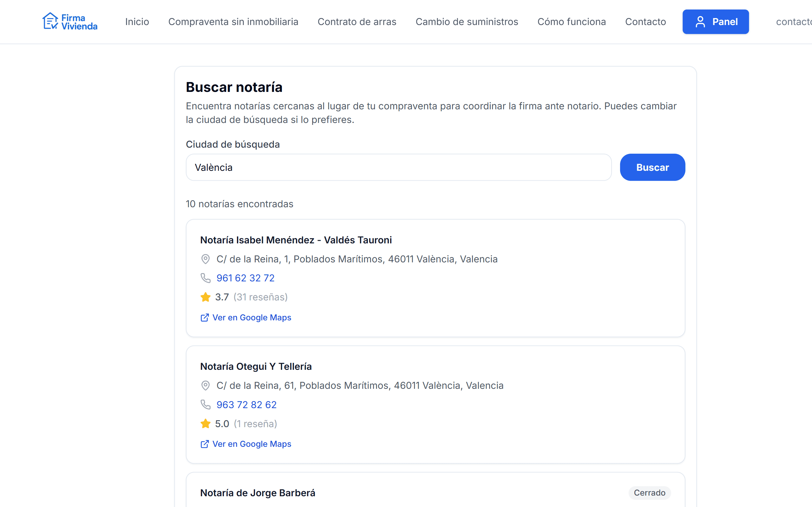Select Compraventa sin inmobiliaria in the navbar
812x507 pixels.
click(233, 22)
